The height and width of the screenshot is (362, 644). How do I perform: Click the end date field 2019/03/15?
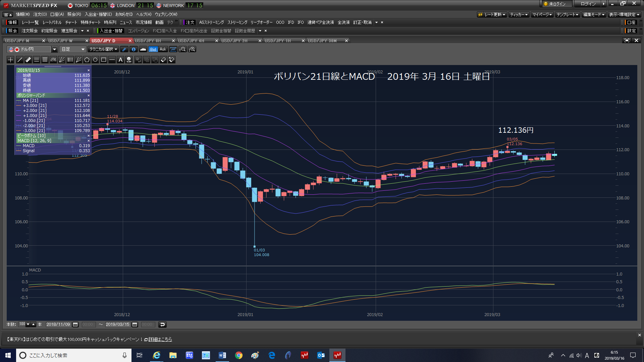point(117,324)
